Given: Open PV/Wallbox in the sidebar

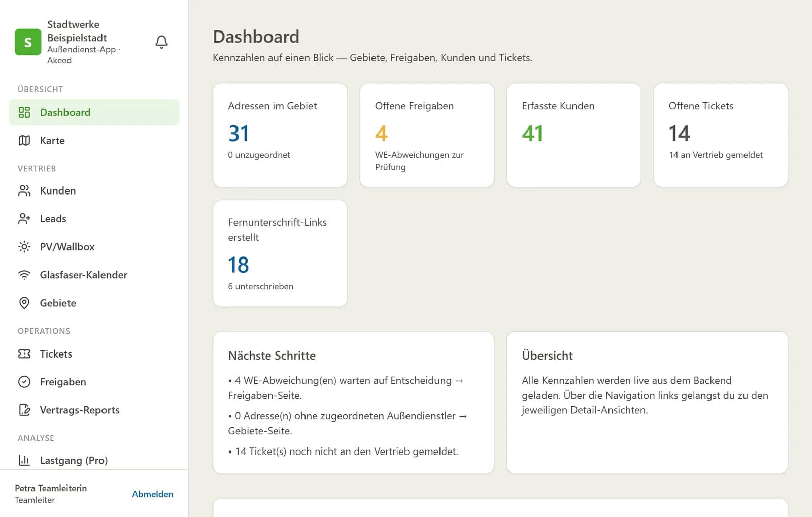Looking at the screenshot, I should tap(94, 247).
